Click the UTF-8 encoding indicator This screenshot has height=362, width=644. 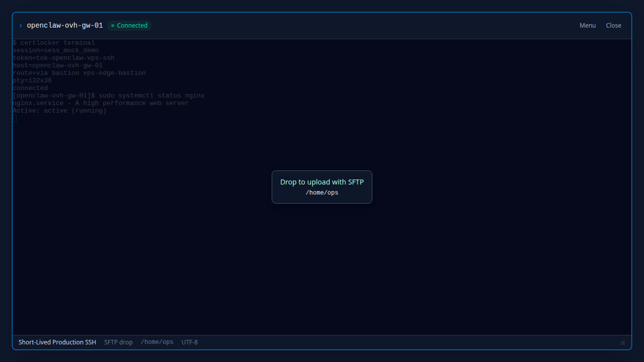click(x=190, y=342)
